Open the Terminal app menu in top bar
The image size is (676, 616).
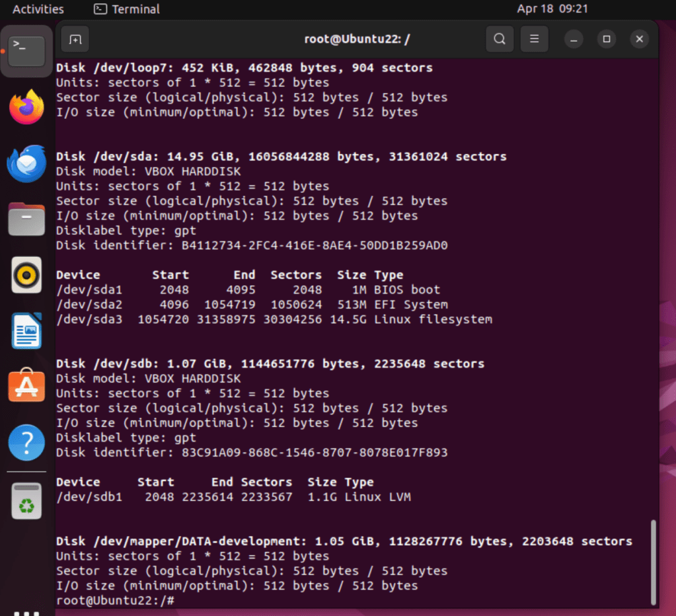[127, 9]
